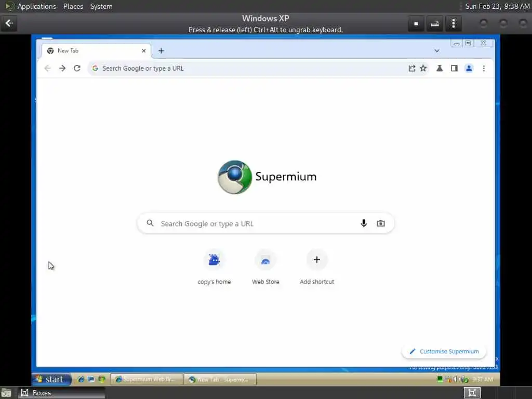This screenshot has width=532, height=399.
Task: Select the New Tab tab
Action: click(96, 50)
